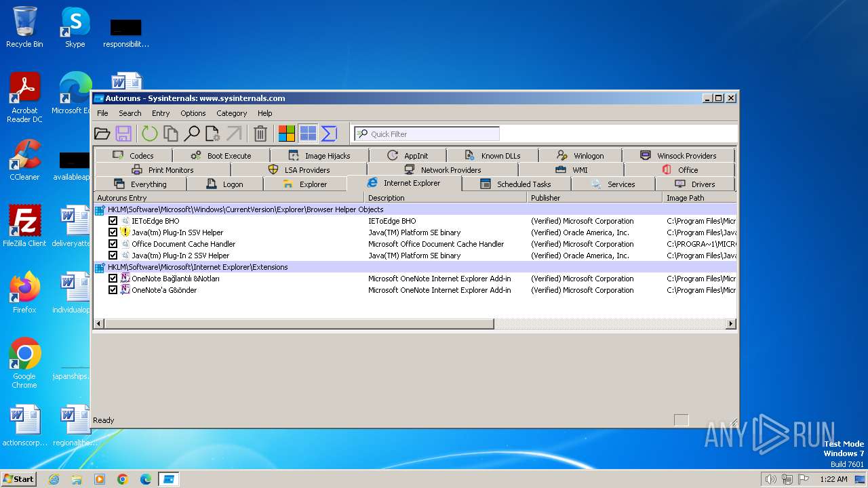Open Recycle Bin on the desktop
This screenshot has width=868, height=488.
point(24,27)
